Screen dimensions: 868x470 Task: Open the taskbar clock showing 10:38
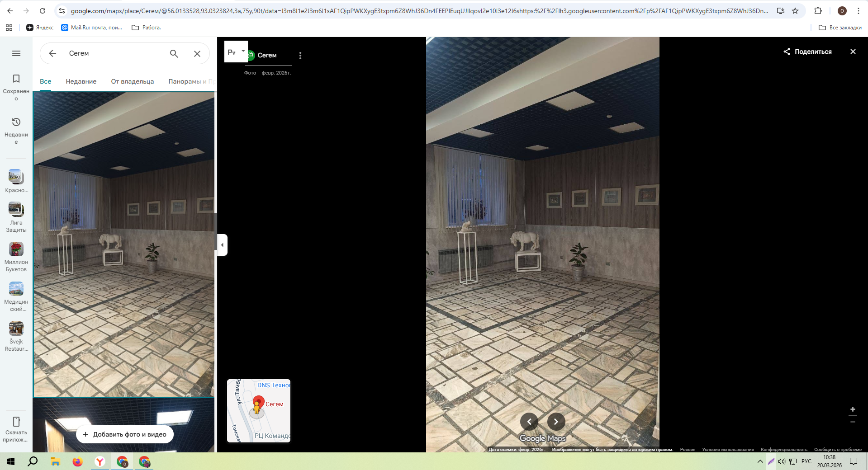(x=830, y=461)
